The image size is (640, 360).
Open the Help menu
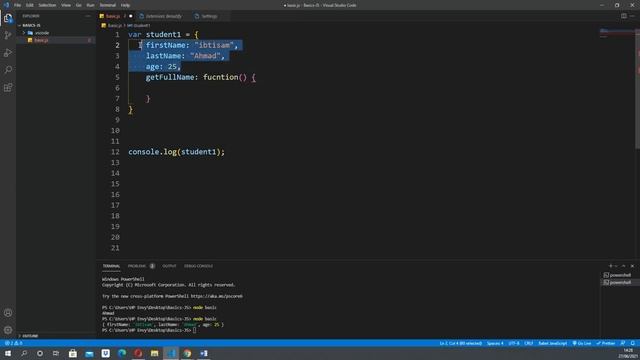click(125, 5)
